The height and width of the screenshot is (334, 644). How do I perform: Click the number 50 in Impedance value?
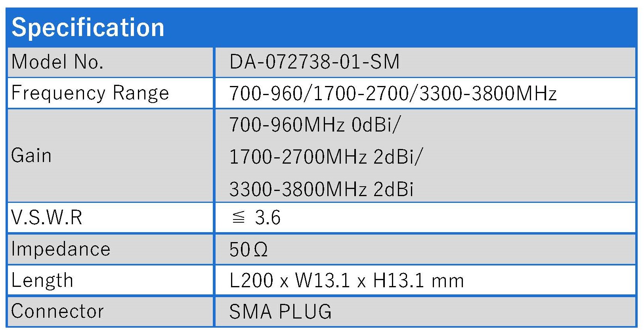click(x=239, y=250)
